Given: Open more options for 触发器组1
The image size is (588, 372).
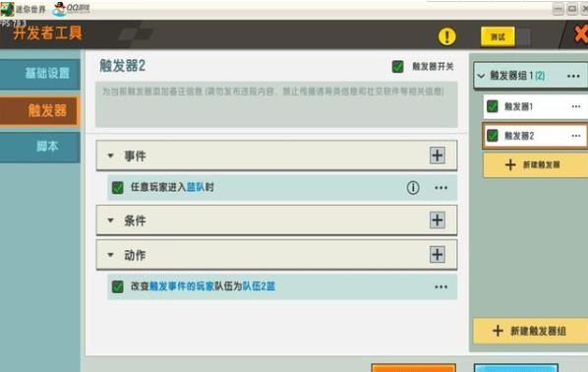Looking at the screenshot, I should click(573, 76).
